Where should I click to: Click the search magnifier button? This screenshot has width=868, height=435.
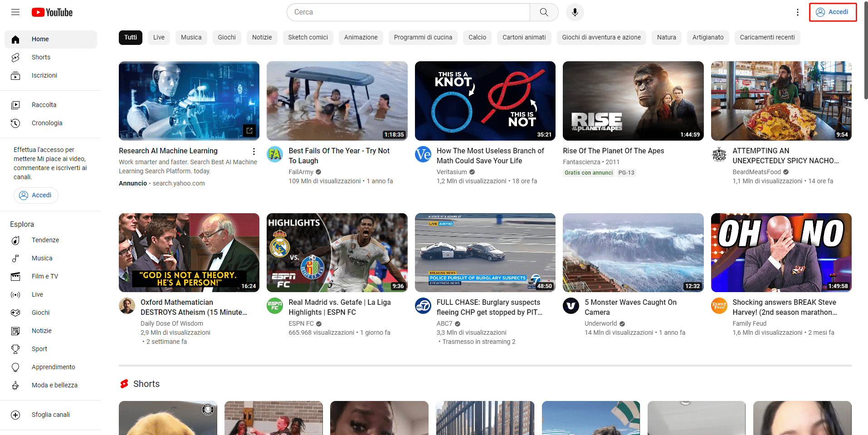(x=544, y=12)
